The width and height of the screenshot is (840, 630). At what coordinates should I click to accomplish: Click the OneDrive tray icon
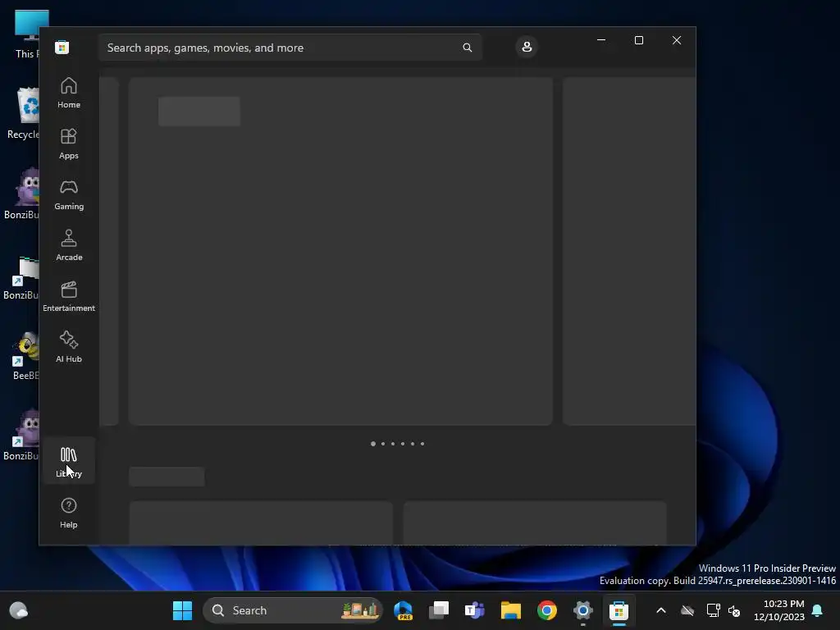pyautogui.click(x=687, y=610)
